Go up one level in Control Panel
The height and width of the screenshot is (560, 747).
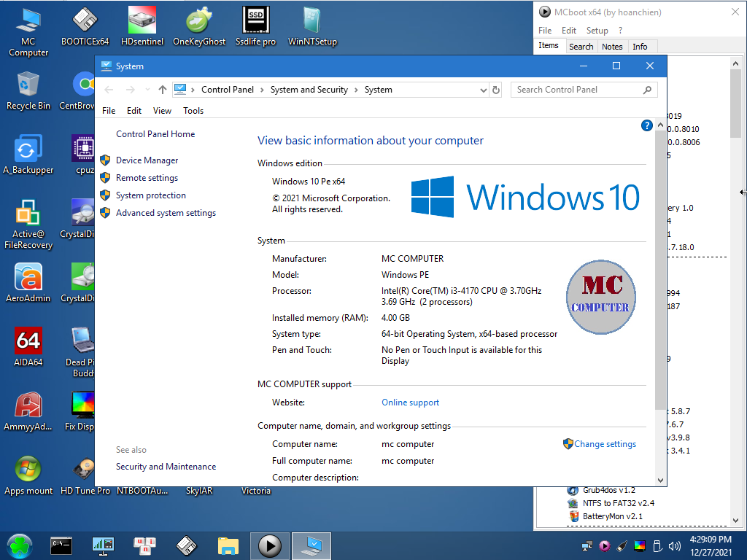click(163, 90)
